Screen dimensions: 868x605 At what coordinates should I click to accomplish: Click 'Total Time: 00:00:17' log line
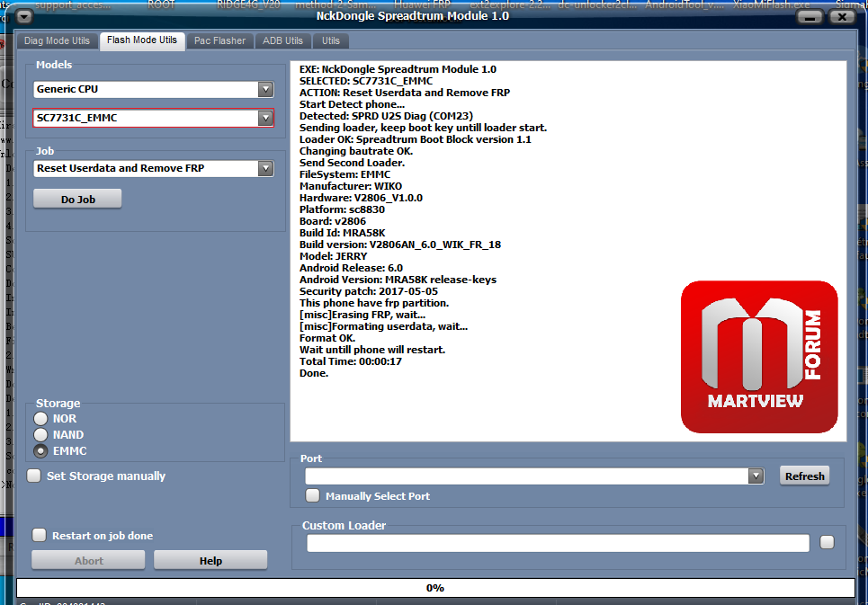[x=351, y=361]
